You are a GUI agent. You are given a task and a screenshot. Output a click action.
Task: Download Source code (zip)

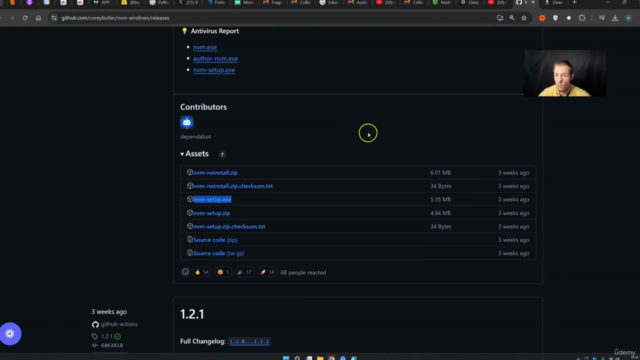point(215,240)
